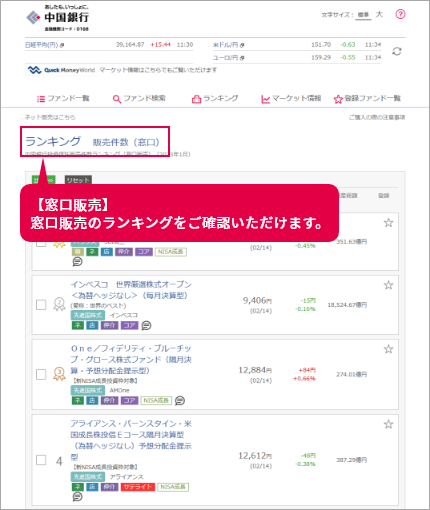Click NISA成長 tag on アライアンス fund

(x=173, y=487)
